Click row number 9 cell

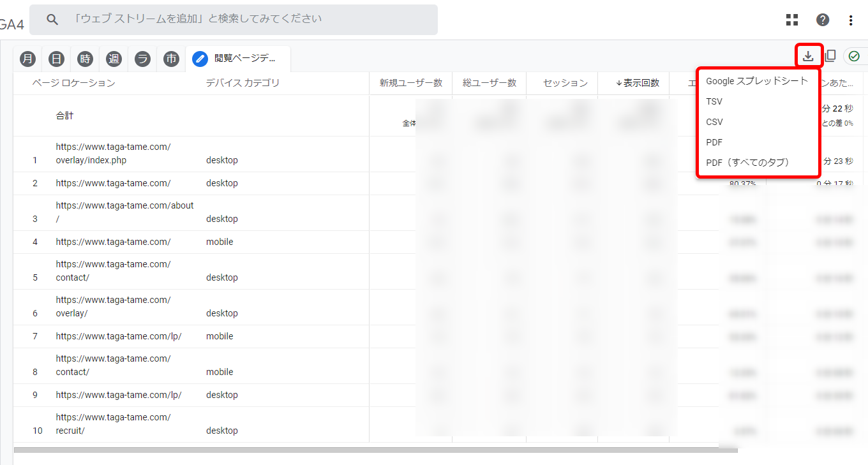[35, 395]
